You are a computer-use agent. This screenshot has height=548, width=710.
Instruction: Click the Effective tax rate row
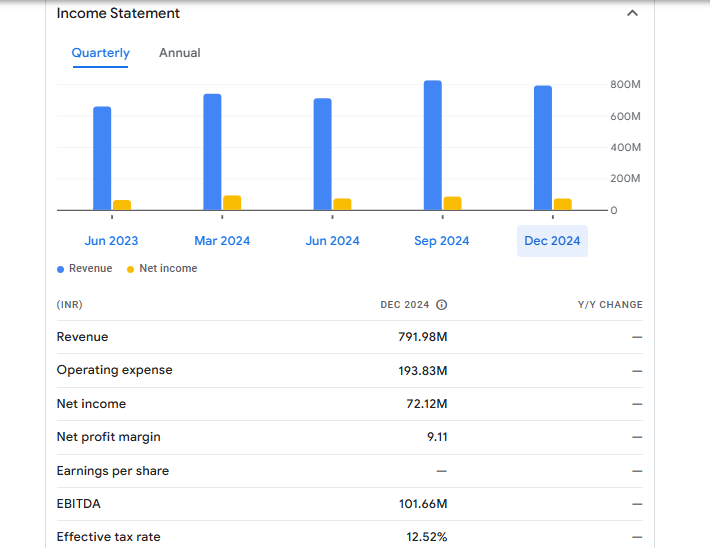108,537
